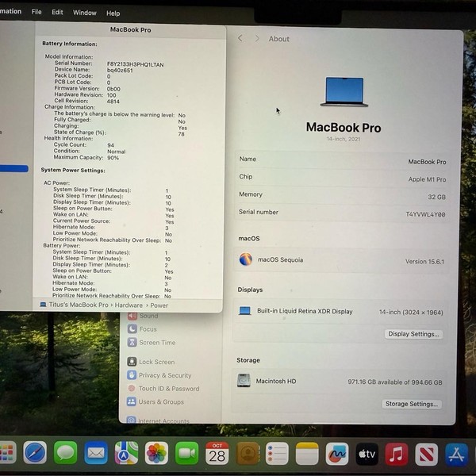This screenshot has width=476, height=476.
Task: Launch Music app from dock
Action: pyautogui.click(x=397, y=455)
